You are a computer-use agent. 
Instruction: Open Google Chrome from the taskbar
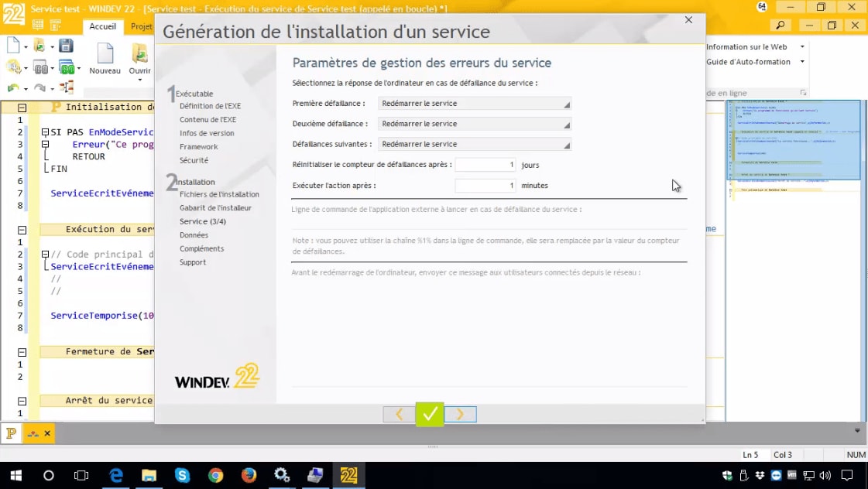point(215,476)
